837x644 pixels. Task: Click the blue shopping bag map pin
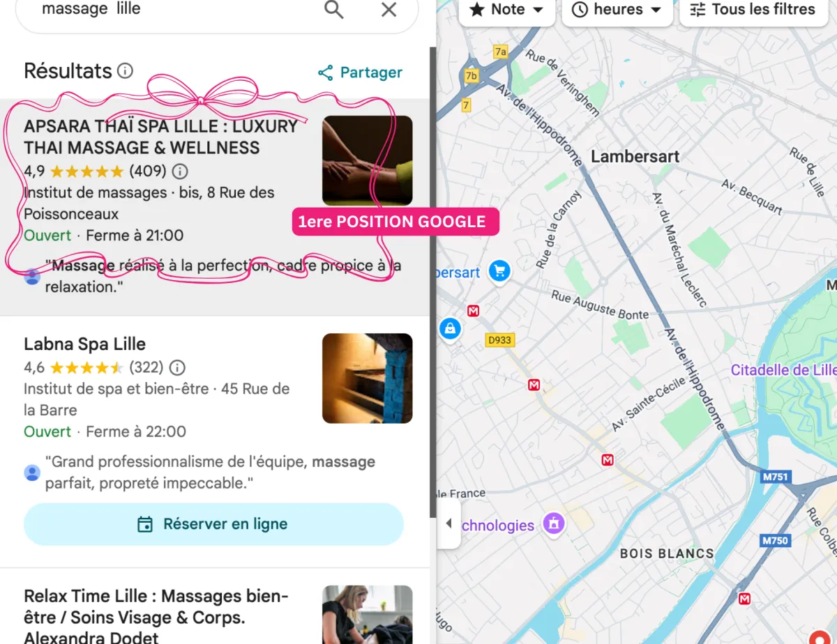(x=450, y=328)
